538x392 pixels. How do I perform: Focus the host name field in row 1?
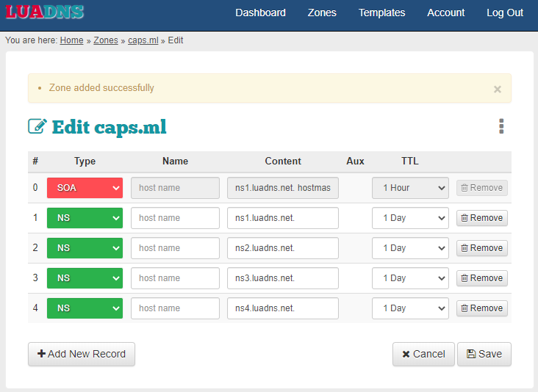click(175, 218)
